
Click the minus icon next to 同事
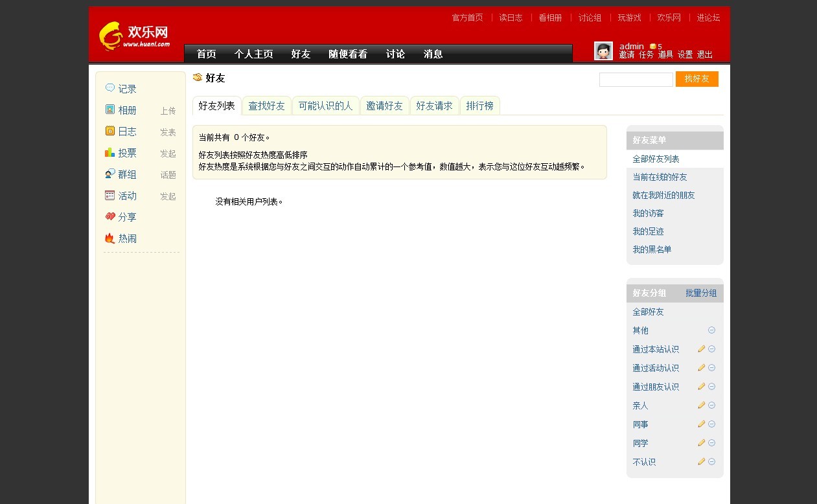[711, 424]
